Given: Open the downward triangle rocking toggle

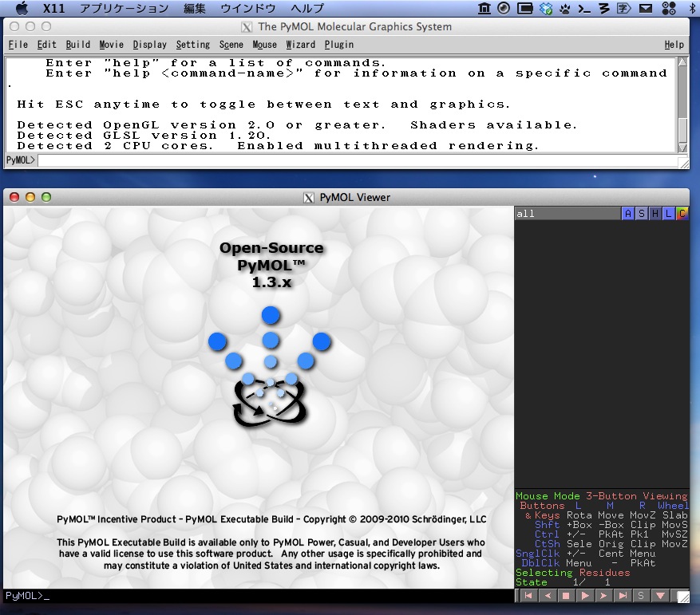Looking at the screenshot, I should 660,595.
